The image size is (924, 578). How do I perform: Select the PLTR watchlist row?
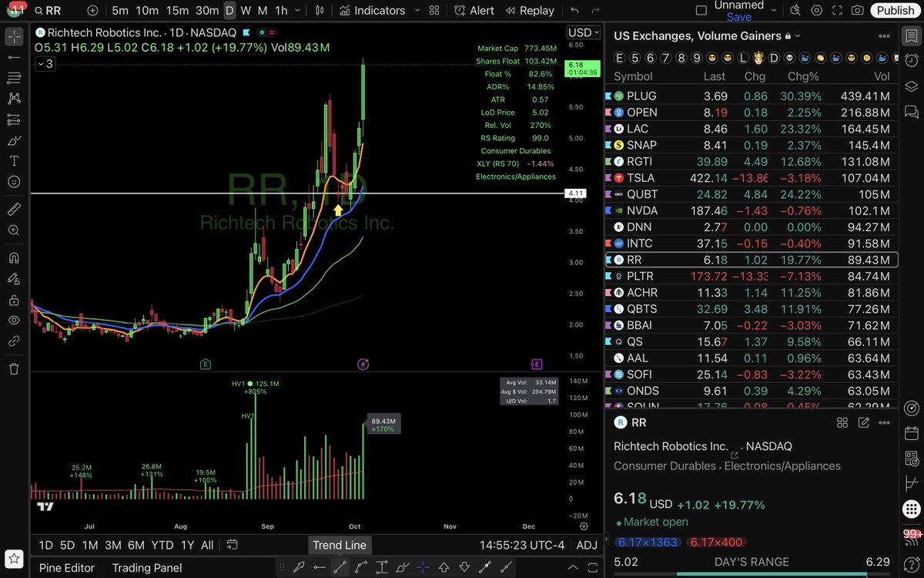coord(752,276)
